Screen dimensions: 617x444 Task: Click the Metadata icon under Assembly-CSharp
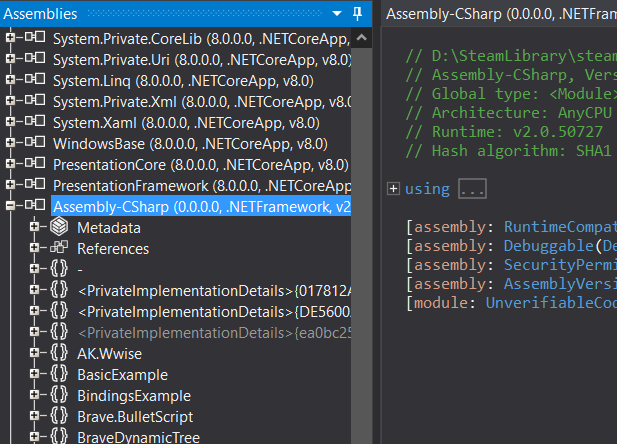click(x=60, y=228)
